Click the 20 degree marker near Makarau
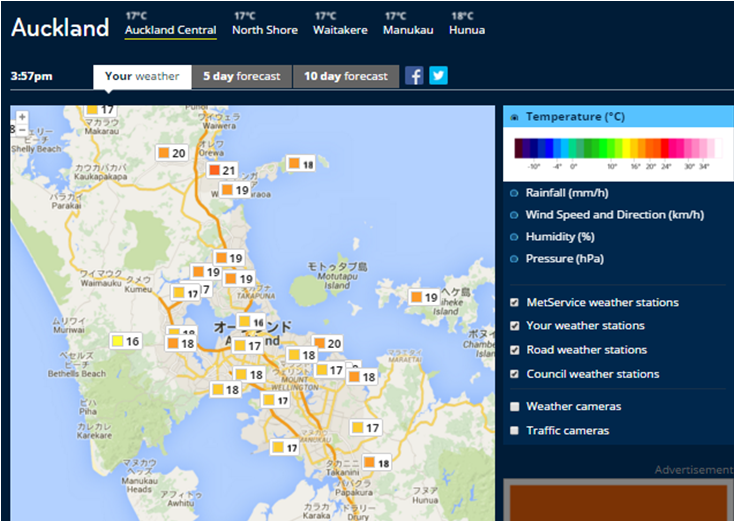735x522 pixels. coord(171,153)
